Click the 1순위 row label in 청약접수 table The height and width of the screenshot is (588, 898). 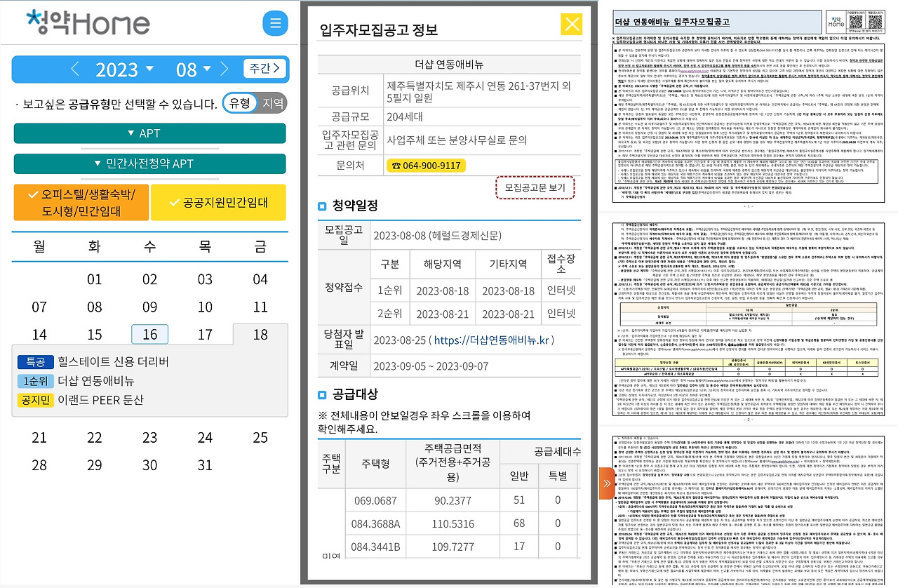tap(389, 291)
